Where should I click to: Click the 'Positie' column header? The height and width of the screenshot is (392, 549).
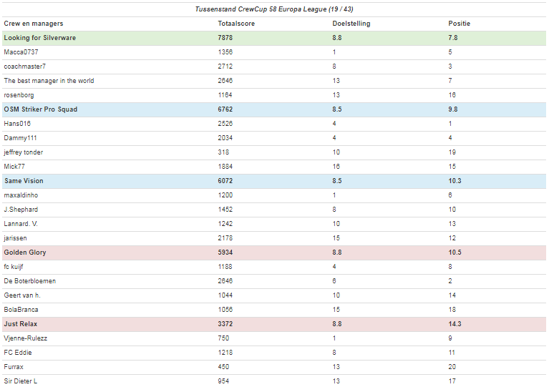tap(459, 24)
